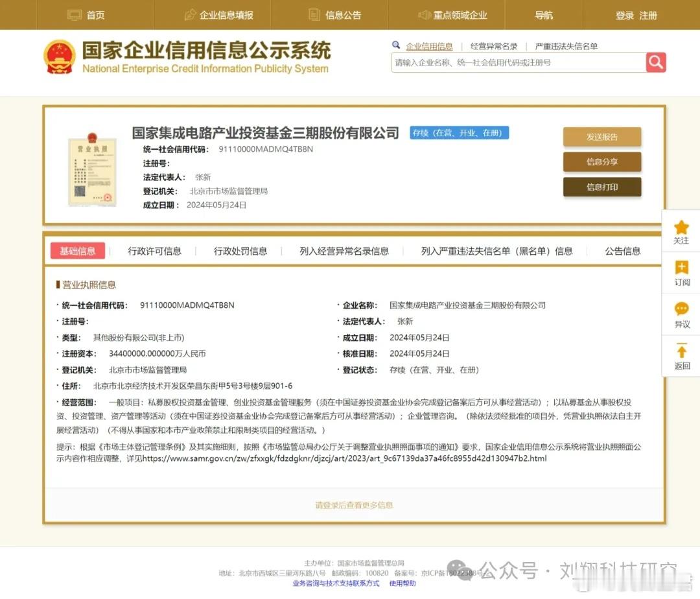Switch to the 列入严重违法失信名单（黑名单）信息 tab
Screen dimensions: 700x599
coord(496,251)
